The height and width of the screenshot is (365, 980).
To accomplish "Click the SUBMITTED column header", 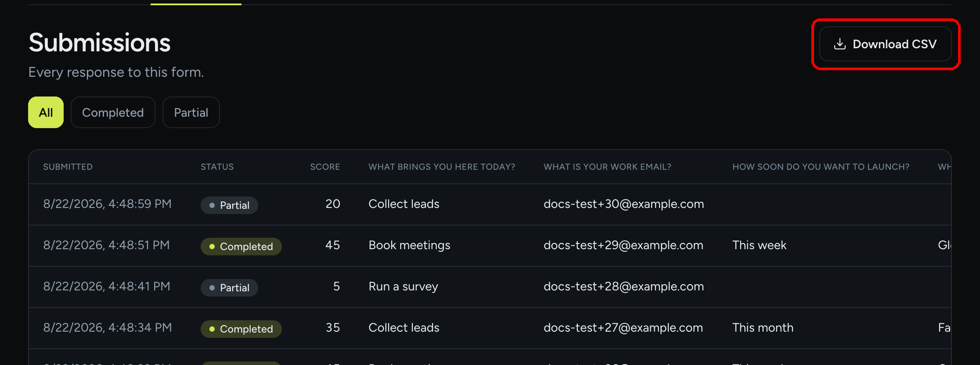I will point(68,167).
